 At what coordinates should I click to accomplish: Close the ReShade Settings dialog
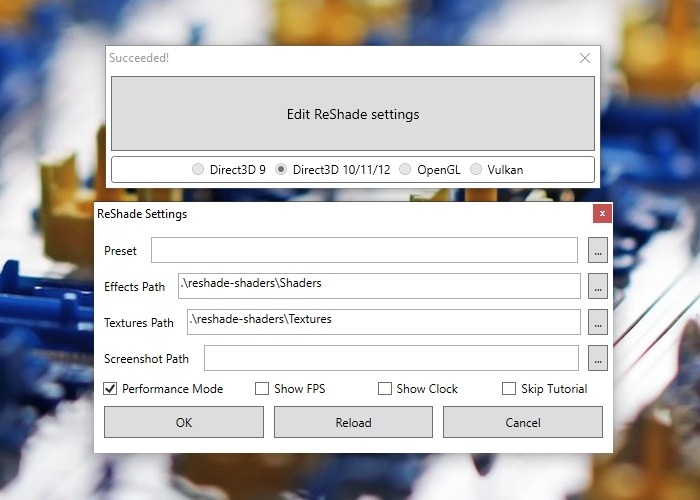(x=602, y=213)
